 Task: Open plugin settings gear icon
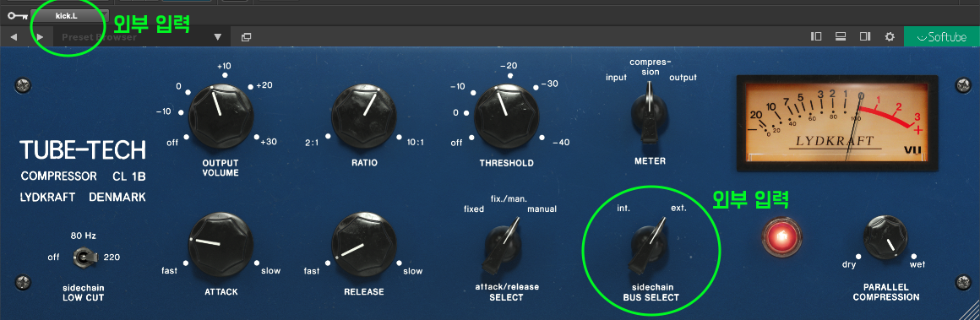pos(890,37)
